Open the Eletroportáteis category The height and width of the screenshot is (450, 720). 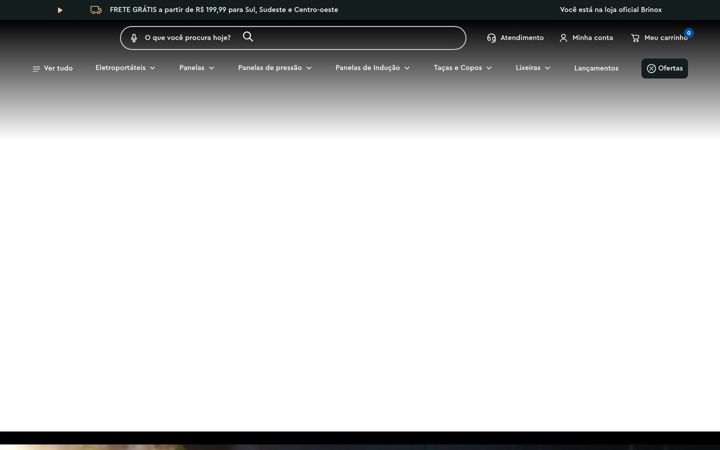pyautogui.click(x=120, y=68)
